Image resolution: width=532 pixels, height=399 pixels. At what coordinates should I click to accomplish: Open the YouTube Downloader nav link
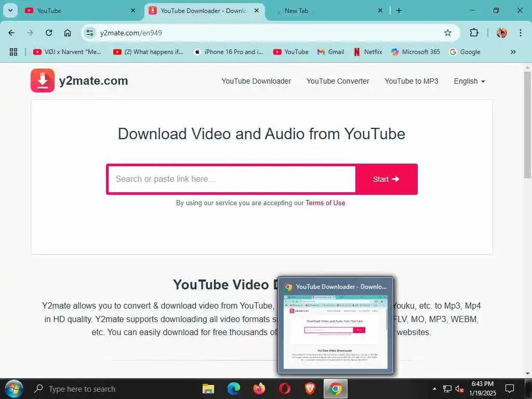tap(256, 82)
